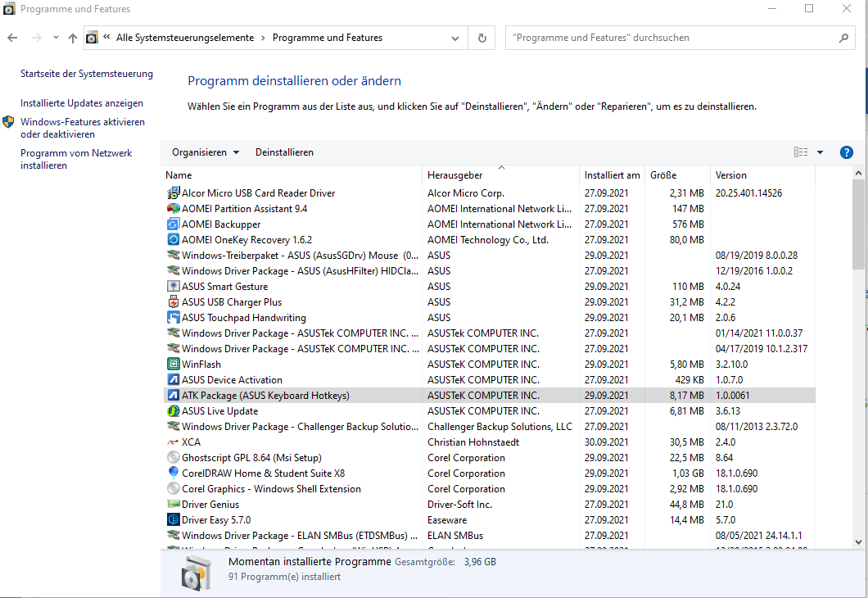
Task: Click the publisher cell AOMEI Technology Co., Ltd.
Action: (x=488, y=240)
